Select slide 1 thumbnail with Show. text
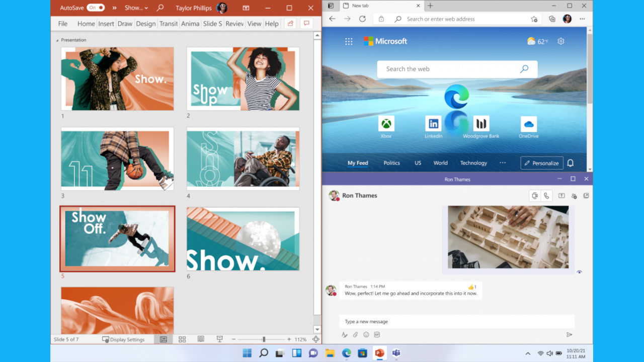 click(118, 79)
